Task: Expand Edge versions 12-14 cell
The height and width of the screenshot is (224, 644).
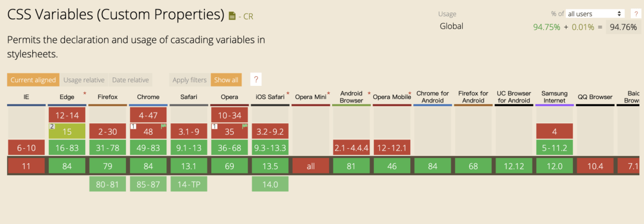Action: [67, 116]
